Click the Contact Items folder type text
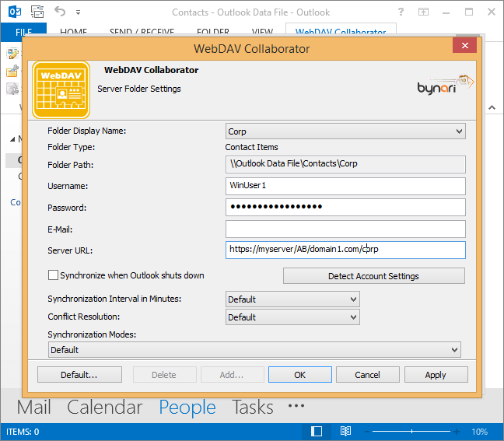The height and width of the screenshot is (441, 504). click(252, 147)
